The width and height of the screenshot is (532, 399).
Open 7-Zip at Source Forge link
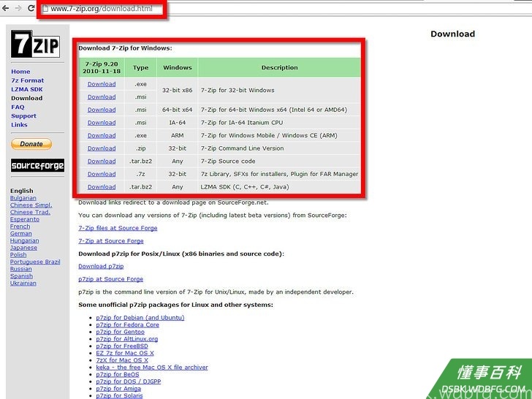[x=111, y=241]
